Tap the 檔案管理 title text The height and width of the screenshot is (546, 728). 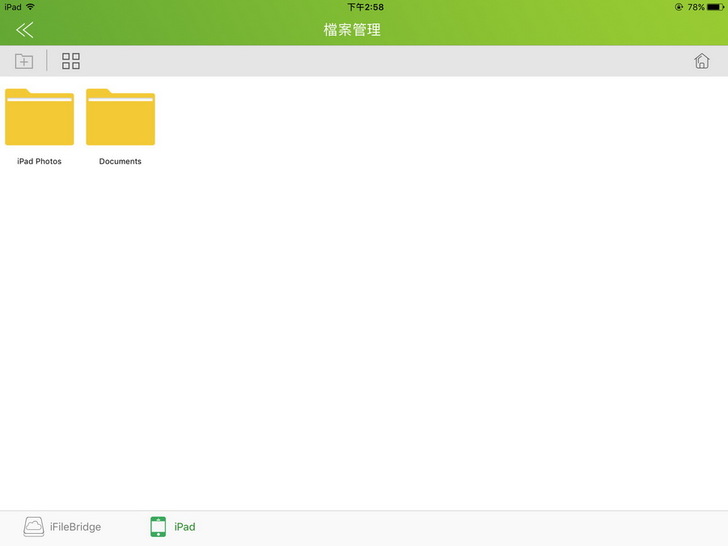tap(352, 30)
